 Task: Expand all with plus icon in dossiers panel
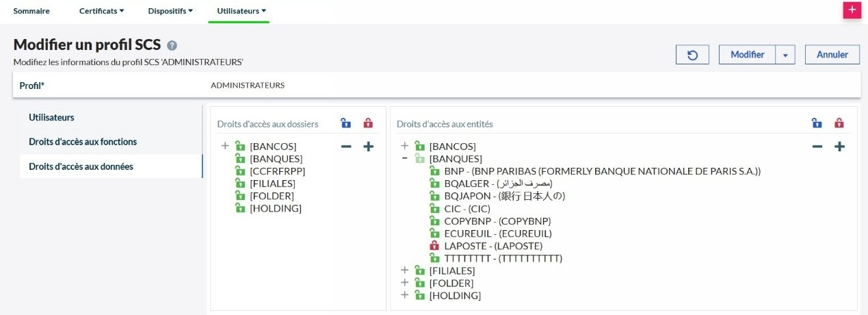368,147
